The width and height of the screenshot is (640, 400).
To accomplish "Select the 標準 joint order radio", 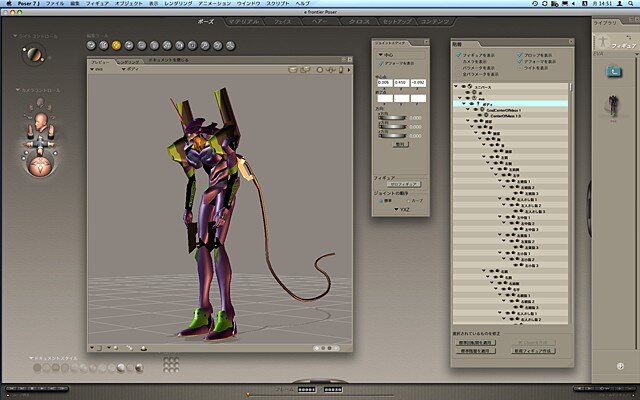I will (381, 201).
